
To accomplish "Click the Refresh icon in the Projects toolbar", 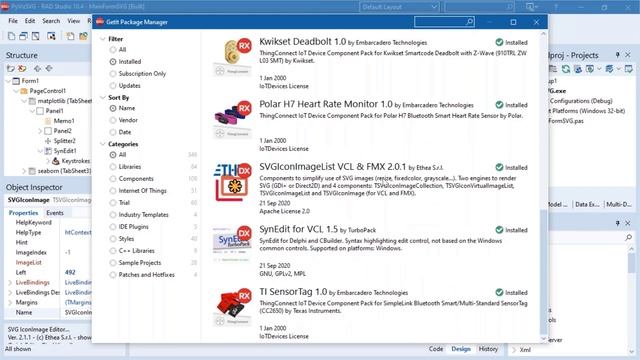I will 566,69.
